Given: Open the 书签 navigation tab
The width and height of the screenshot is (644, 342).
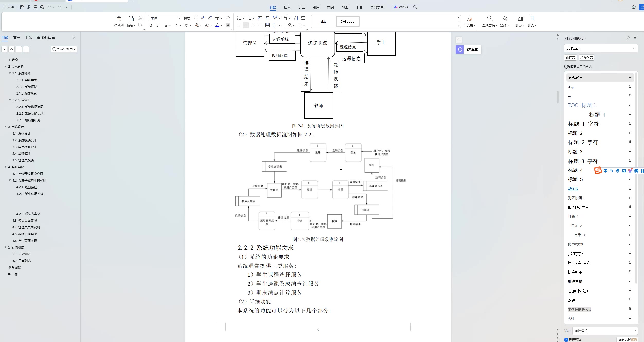Looking at the screenshot, I should tap(29, 38).
